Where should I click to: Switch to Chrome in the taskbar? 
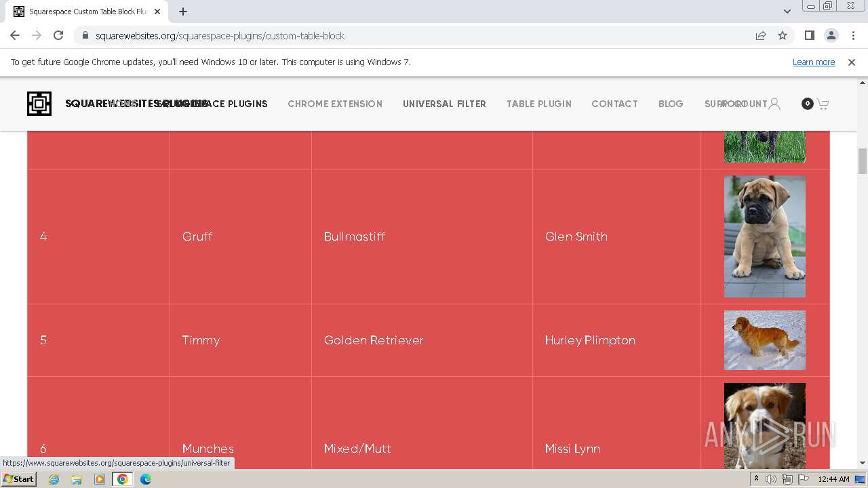pyautogui.click(x=123, y=479)
